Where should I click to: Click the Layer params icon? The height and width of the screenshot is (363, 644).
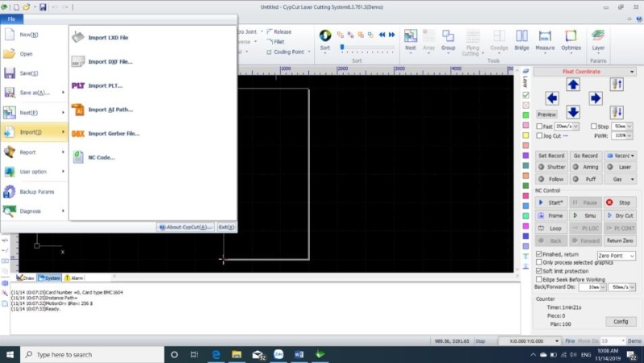[598, 39]
